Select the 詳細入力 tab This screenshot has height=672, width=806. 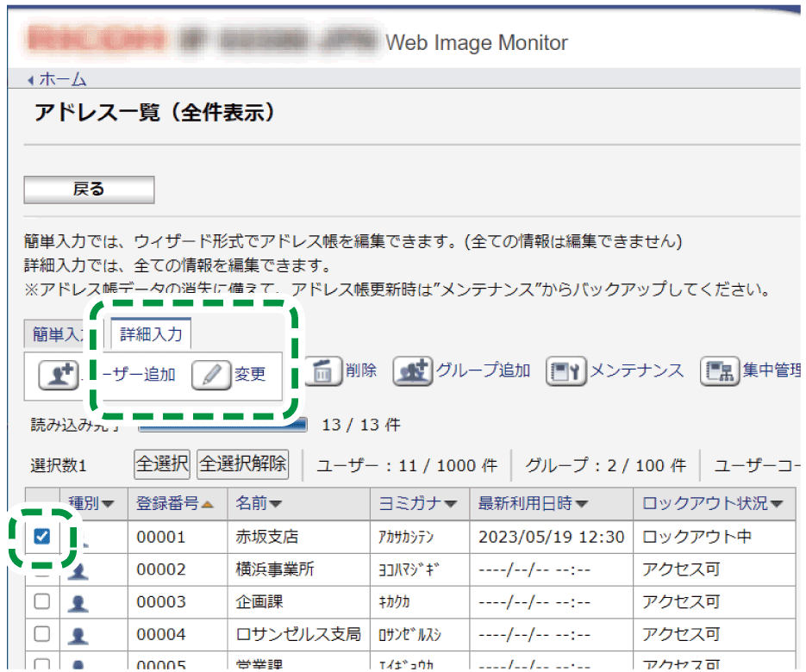(148, 333)
